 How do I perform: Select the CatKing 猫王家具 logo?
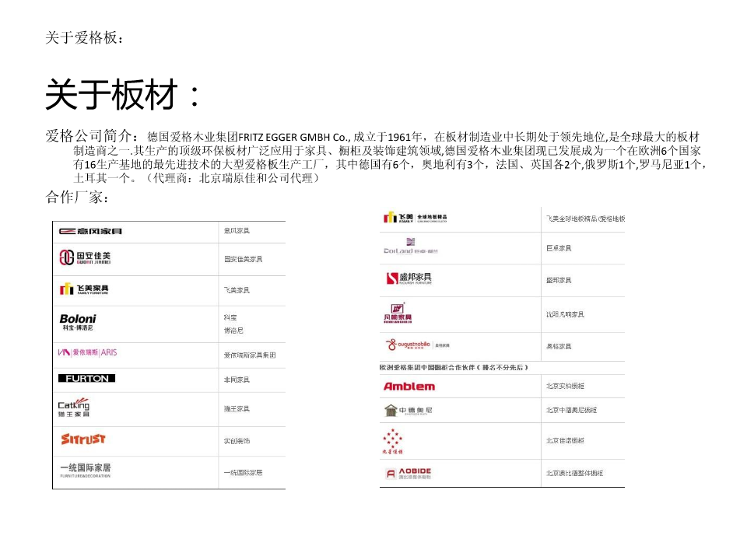(x=74, y=408)
